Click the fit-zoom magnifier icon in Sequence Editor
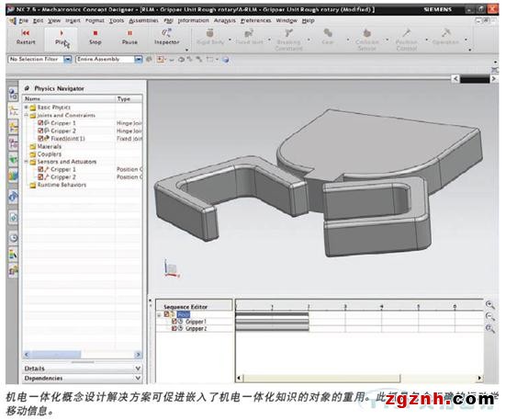This screenshot has height=420, width=506. (x=490, y=329)
